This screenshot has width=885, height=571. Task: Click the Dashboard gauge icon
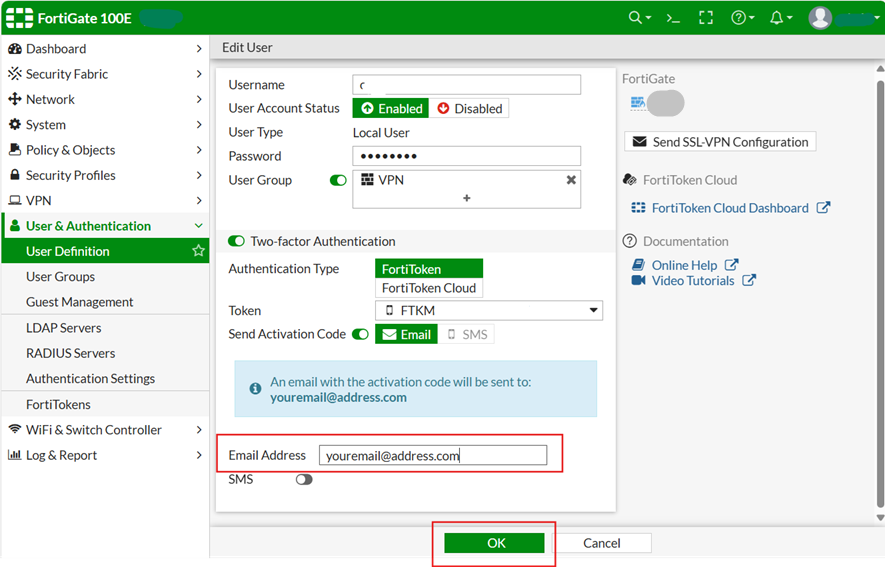(x=15, y=49)
